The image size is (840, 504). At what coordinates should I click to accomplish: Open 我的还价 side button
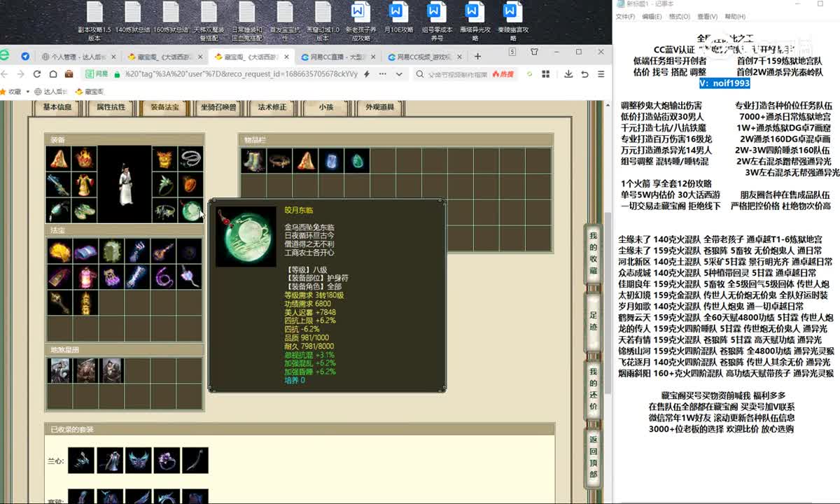pos(593,388)
